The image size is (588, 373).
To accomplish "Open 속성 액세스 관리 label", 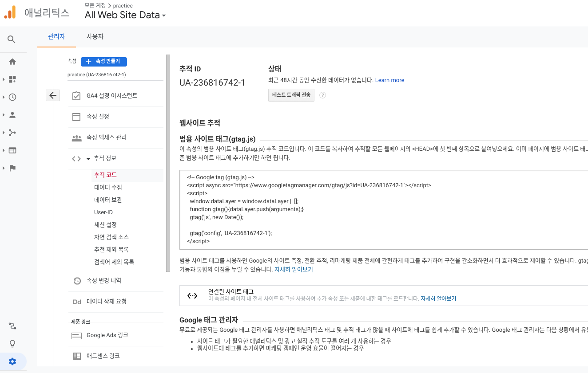I will tap(107, 137).
